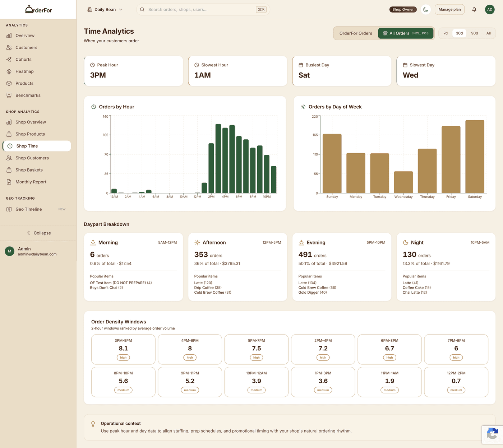Click 'Coffee Cake (15)' popular item

click(x=416, y=288)
